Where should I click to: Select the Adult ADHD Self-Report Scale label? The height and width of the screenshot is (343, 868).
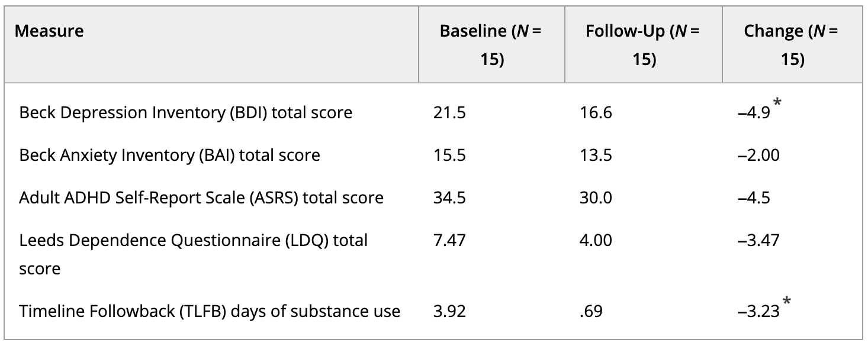pos(201,198)
